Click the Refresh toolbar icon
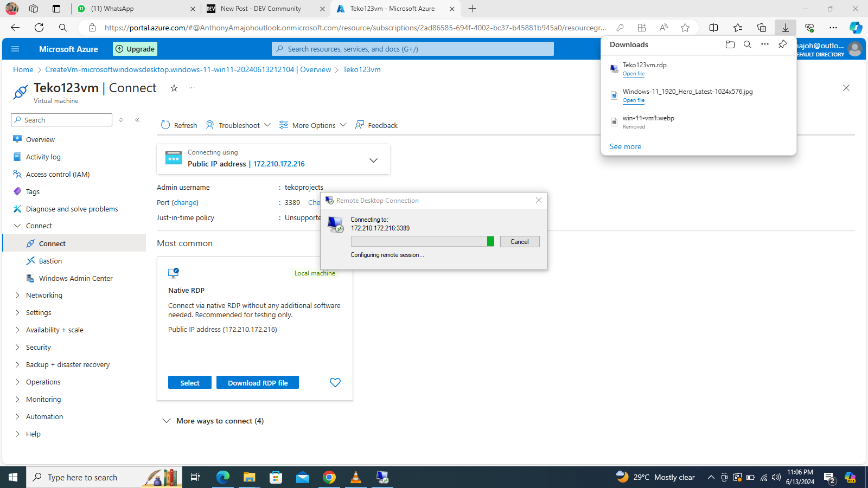The width and height of the screenshot is (868, 488). [165, 125]
